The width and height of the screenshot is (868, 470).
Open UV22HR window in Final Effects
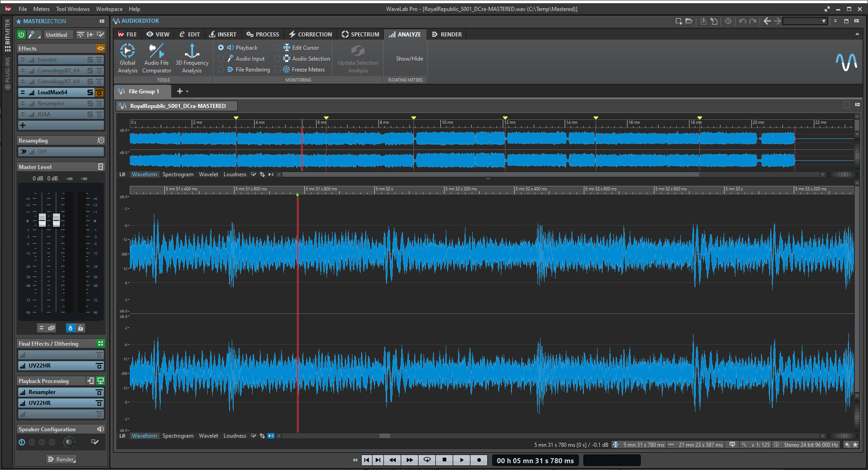(x=99, y=366)
